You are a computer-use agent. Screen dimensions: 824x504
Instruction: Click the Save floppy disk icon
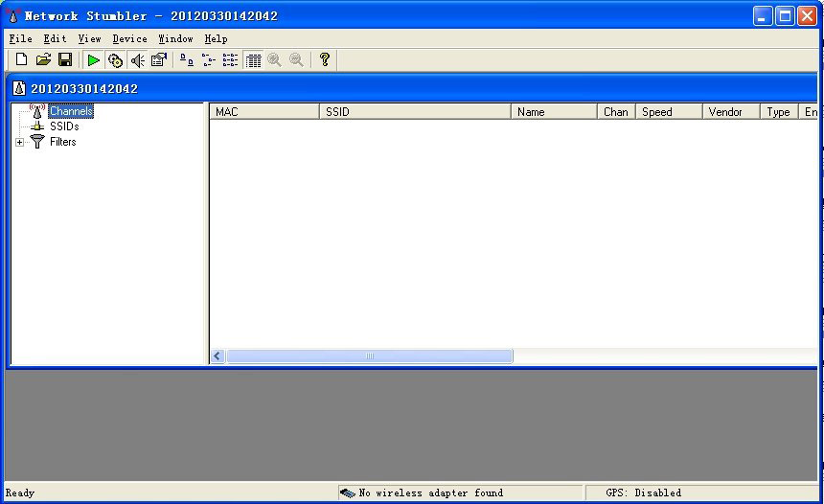[x=65, y=60]
